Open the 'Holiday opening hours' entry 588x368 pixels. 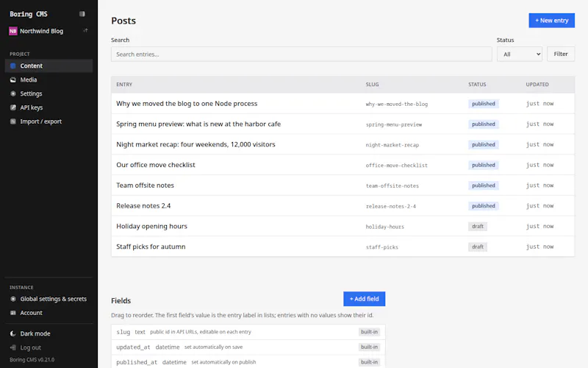(151, 226)
